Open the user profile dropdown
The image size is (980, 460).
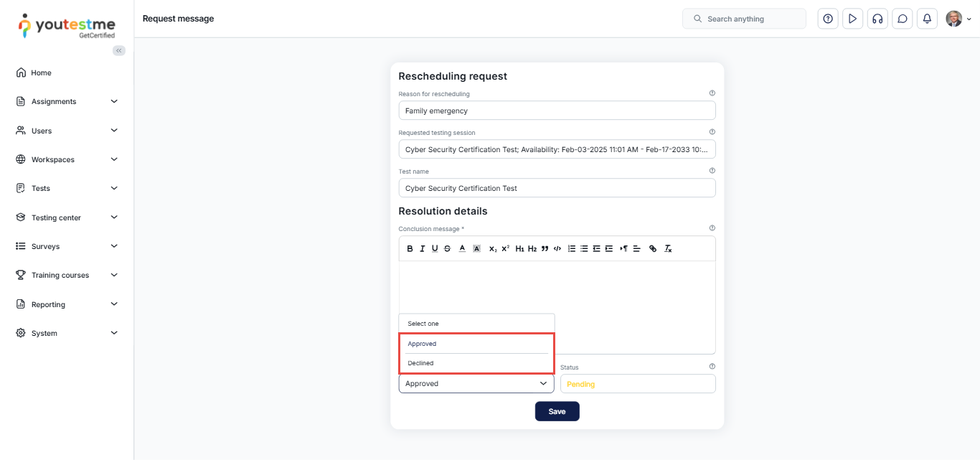click(958, 19)
